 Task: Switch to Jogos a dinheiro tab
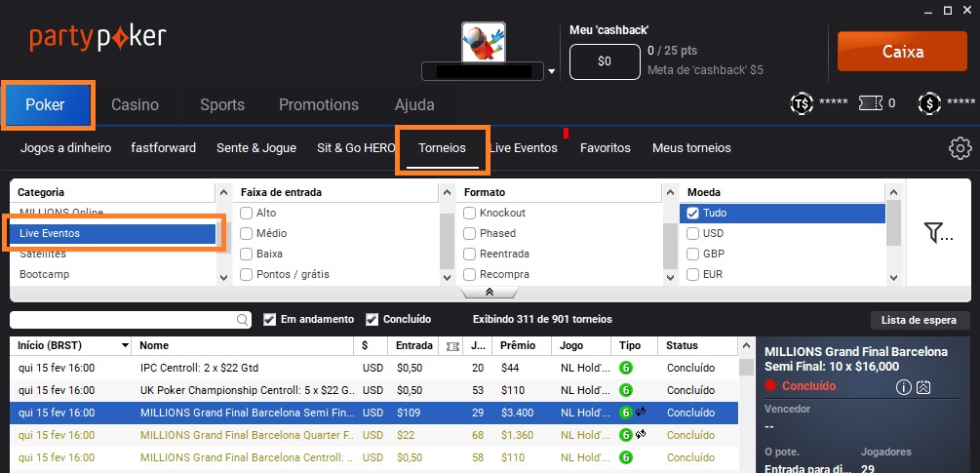[65, 148]
